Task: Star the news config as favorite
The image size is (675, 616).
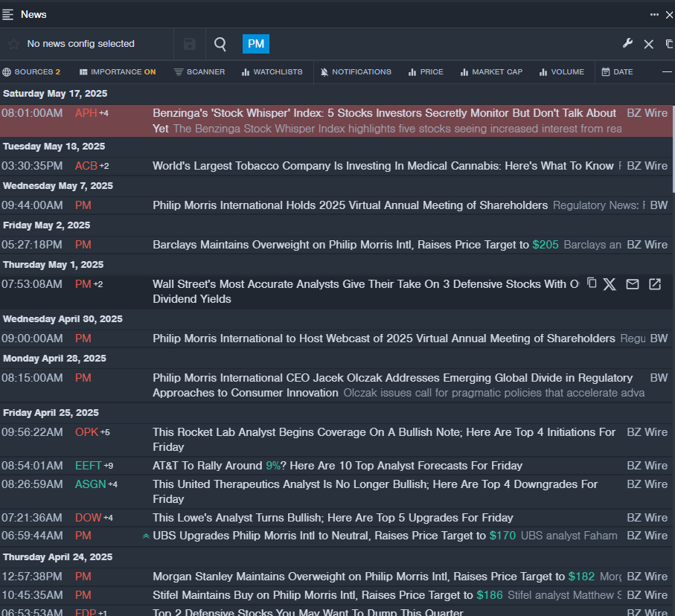Action: pos(14,44)
